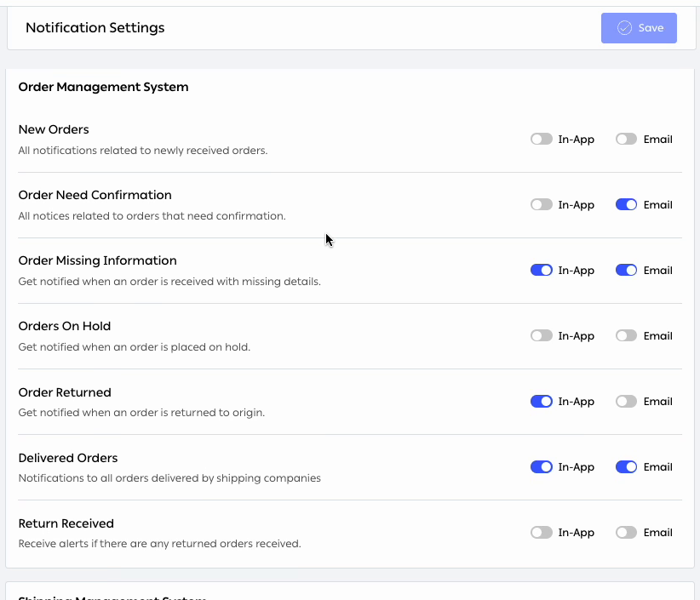Viewport: 700px width, 600px height.
Task: Click 'All notices related to orders that need confirmation.'
Action: pos(152,216)
